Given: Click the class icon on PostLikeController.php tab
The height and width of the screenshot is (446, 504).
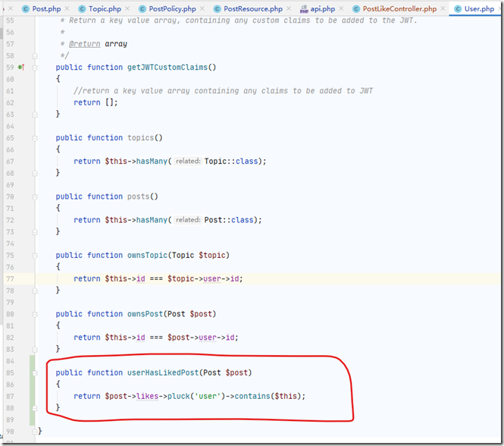Looking at the screenshot, I should point(356,9).
